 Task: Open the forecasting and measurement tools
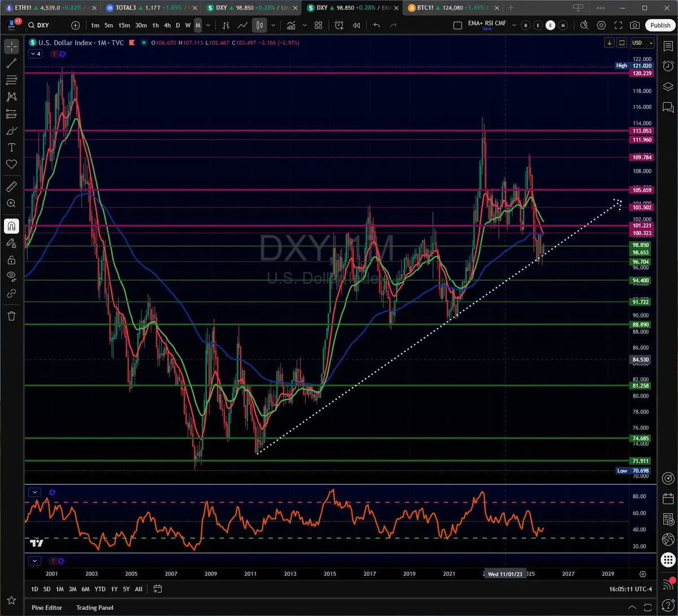(x=11, y=114)
